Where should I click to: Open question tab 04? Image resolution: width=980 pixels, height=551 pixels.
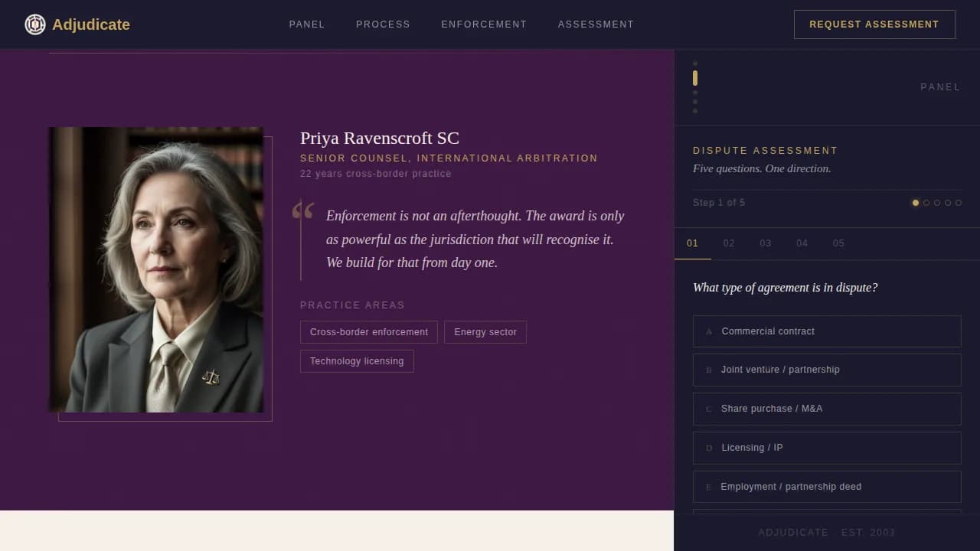802,243
